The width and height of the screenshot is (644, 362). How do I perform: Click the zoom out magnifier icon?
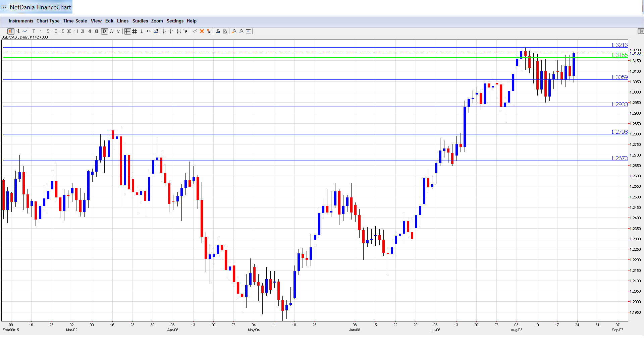tap(241, 31)
